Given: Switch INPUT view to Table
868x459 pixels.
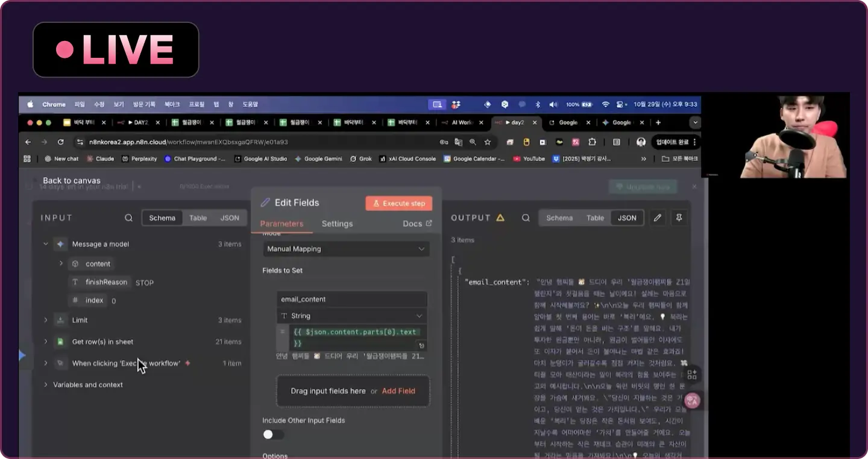Looking at the screenshot, I should (198, 218).
